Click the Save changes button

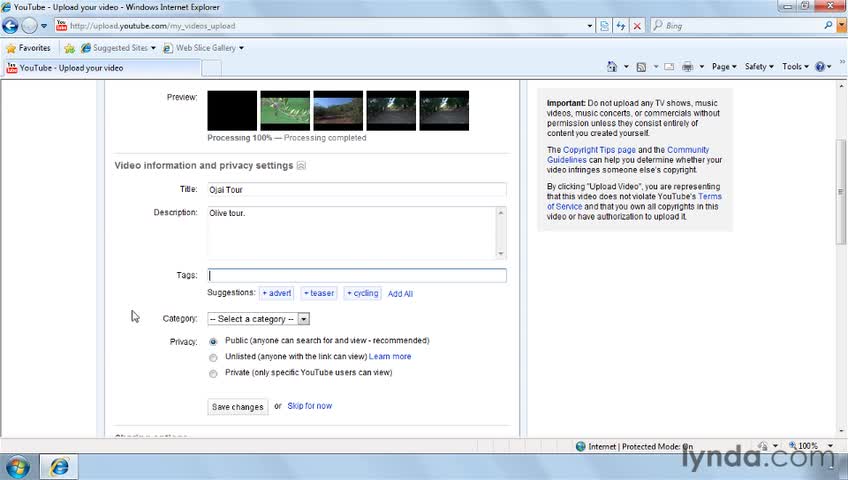[237, 406]
